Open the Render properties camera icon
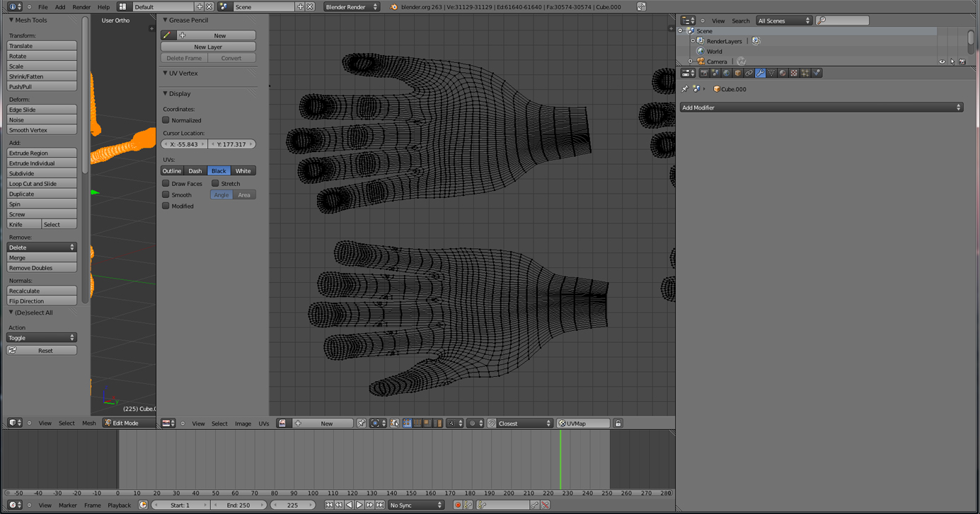Viewport: 980px width, 514px height. pos(704,73)
